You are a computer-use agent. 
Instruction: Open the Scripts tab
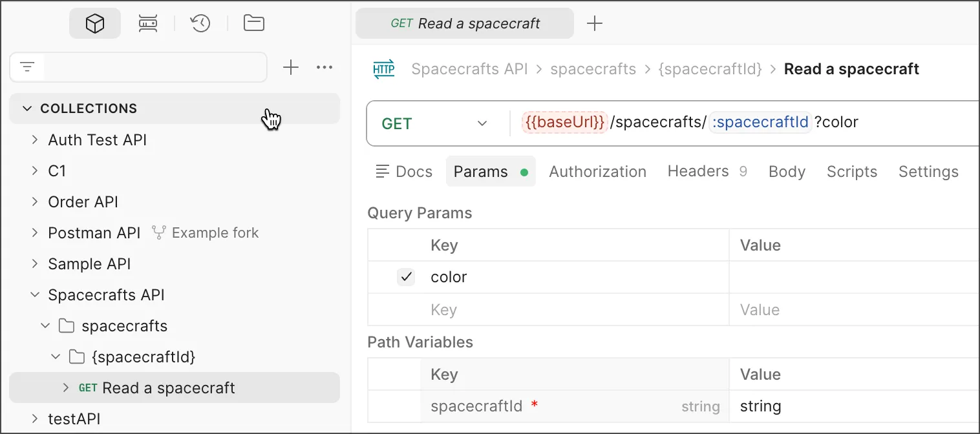[x=852, y=172]
